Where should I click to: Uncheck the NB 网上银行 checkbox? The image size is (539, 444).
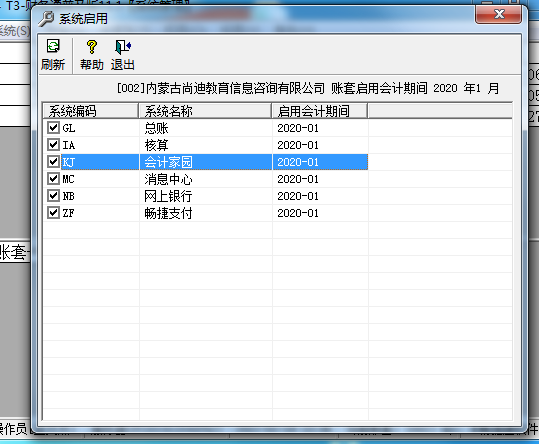point(53,196)
